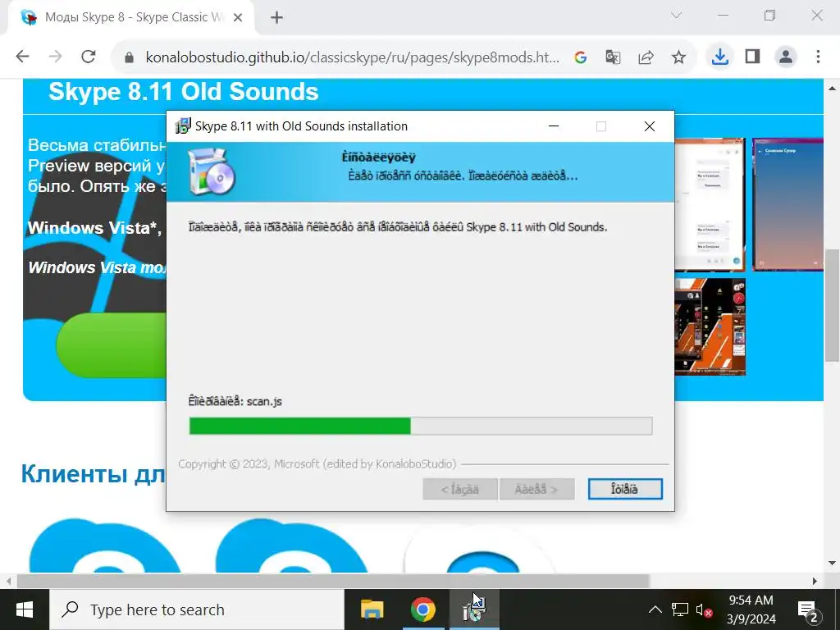Click the horizontal scrollbar thumb
Image resolution: width=840 pixels, height=630 pixels.
333,582
